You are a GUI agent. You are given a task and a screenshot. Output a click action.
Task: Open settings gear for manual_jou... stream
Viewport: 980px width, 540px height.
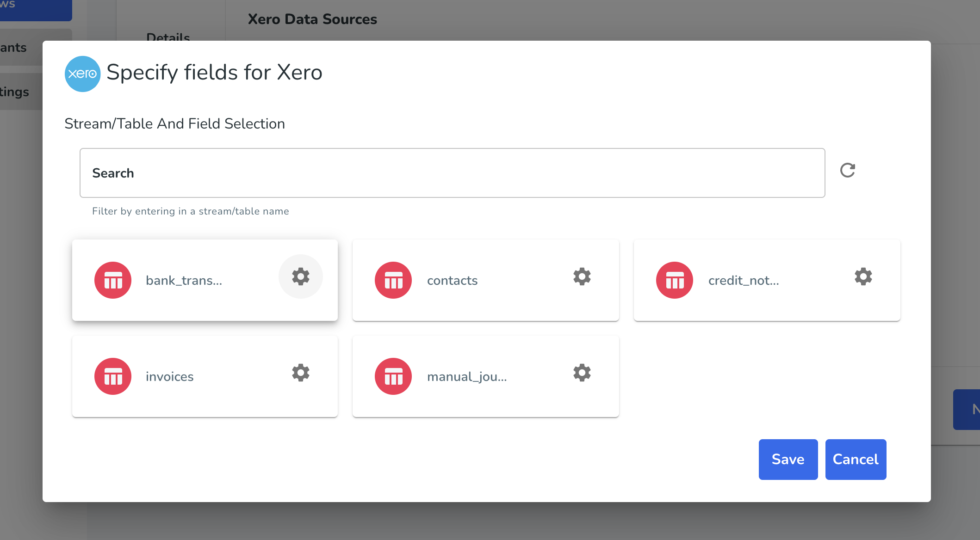(x=582, y=373)
